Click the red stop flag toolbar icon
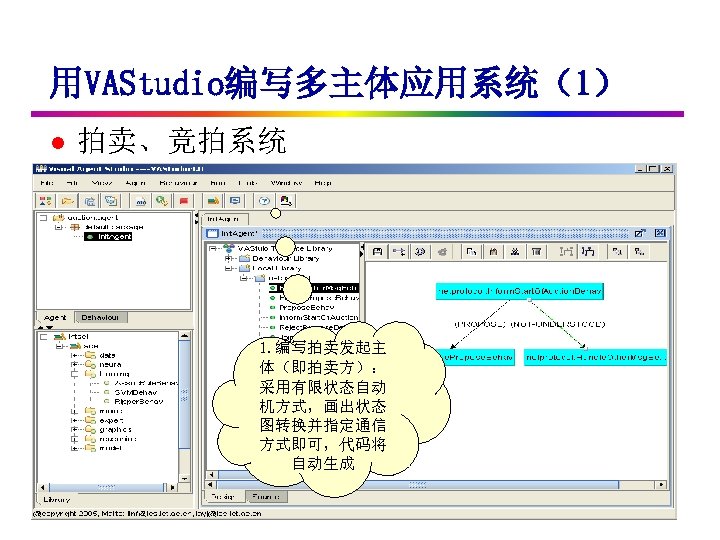This screenshot has width=720, height=540. pos(184,201)
